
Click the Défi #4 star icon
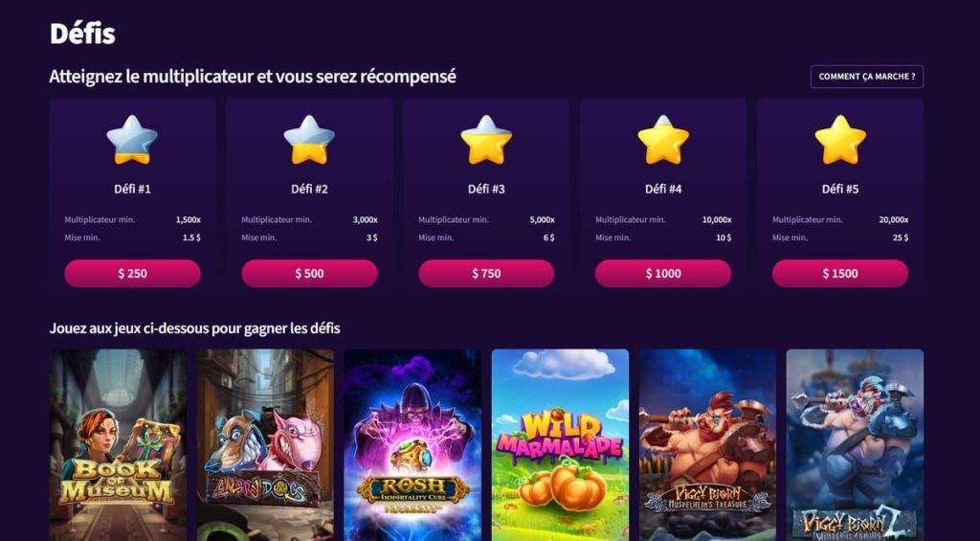pyautogui.click(x=663, y=140)
